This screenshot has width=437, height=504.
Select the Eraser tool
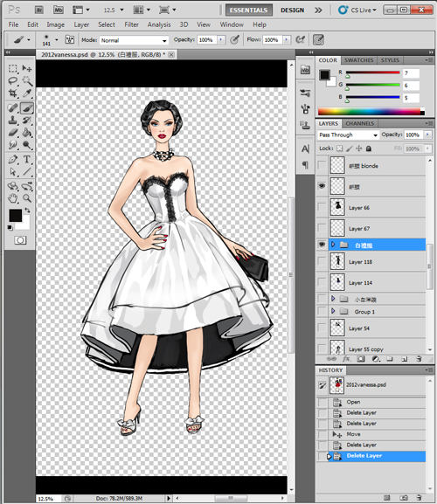(x=13, y=133)
